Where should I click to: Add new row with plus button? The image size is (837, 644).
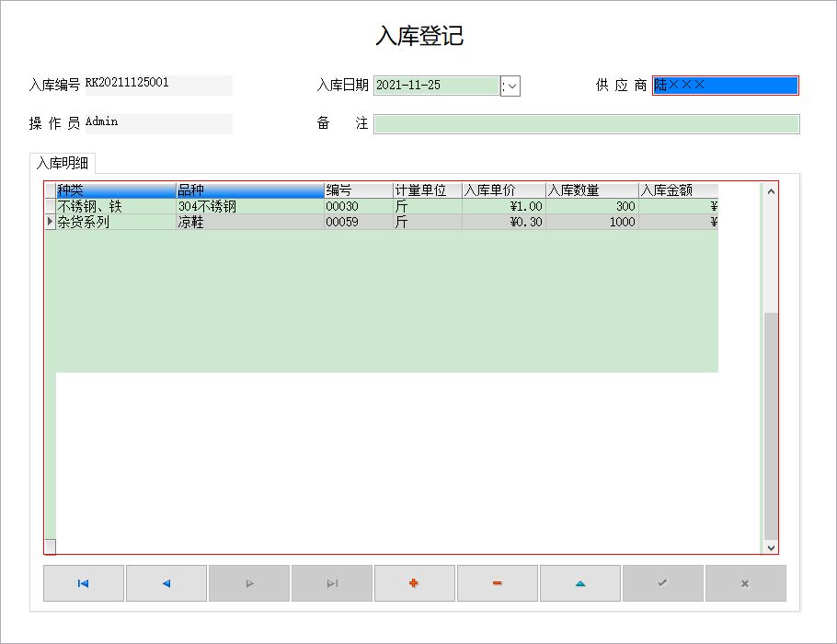pos(415,583)
